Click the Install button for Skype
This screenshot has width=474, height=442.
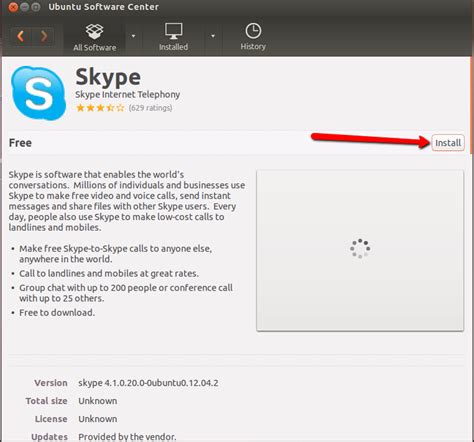448,143
